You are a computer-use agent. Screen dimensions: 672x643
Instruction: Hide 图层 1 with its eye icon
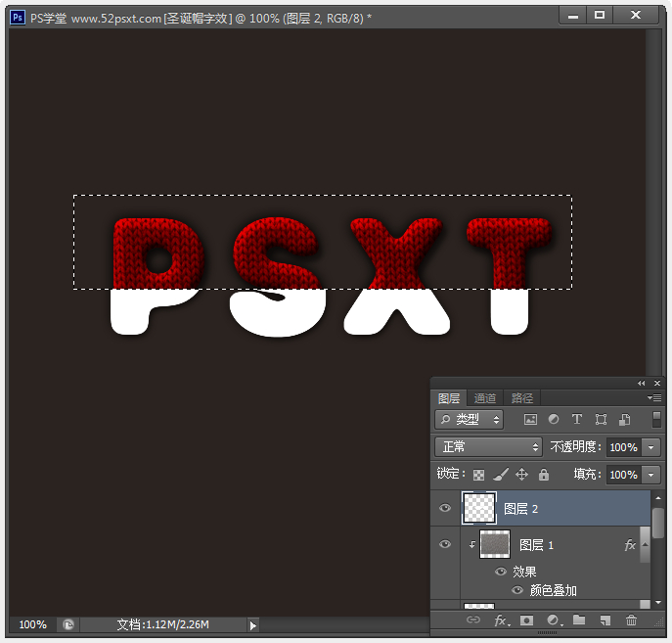coord(445,544)
